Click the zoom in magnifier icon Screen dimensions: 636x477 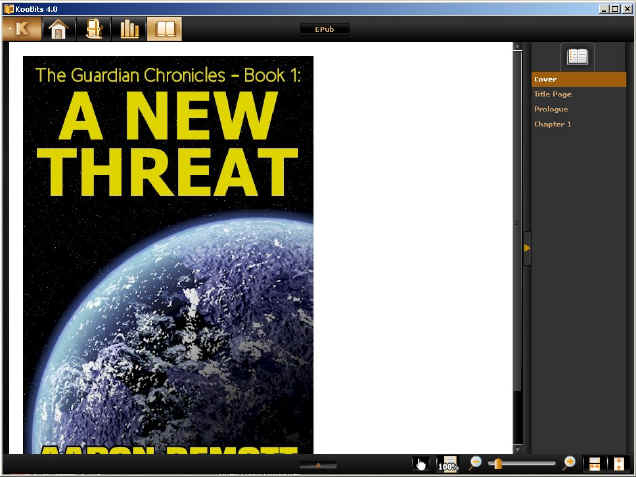tap(569, 463)
